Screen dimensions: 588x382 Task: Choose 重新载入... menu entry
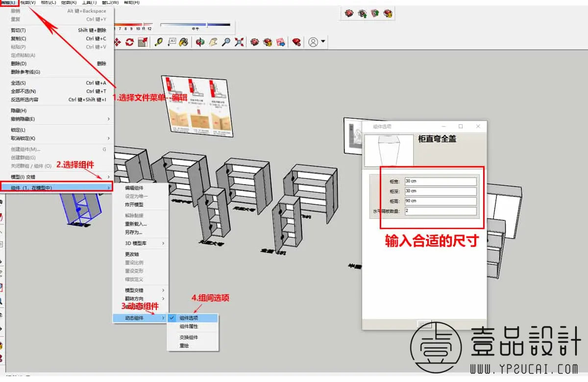click(x=140, y=224)
